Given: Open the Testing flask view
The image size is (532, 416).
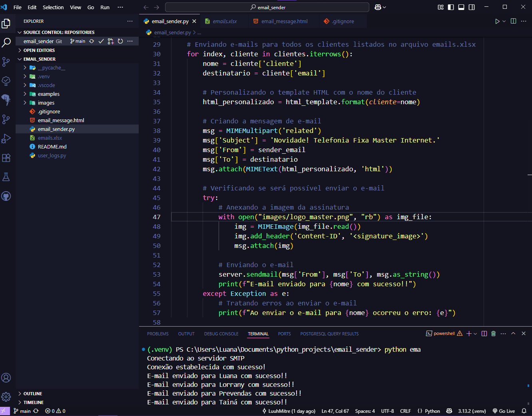Looking at the screenshot, I should coord(6,177).
